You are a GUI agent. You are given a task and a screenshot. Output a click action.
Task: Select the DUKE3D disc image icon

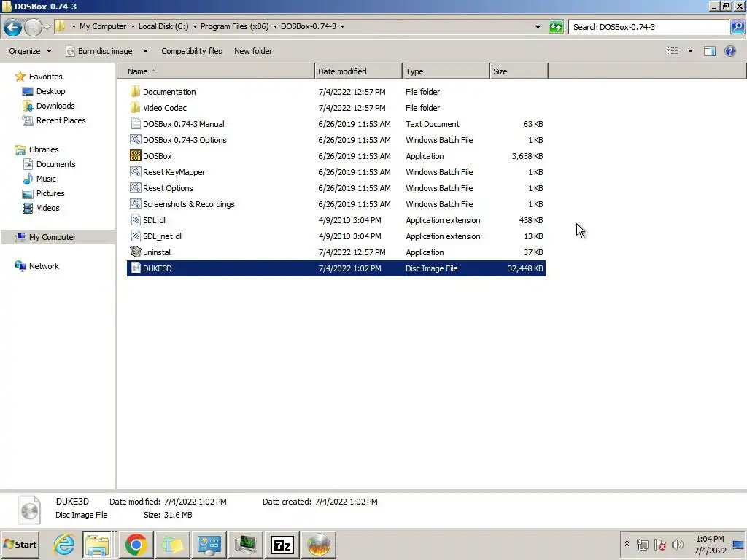tap(135, 268)
